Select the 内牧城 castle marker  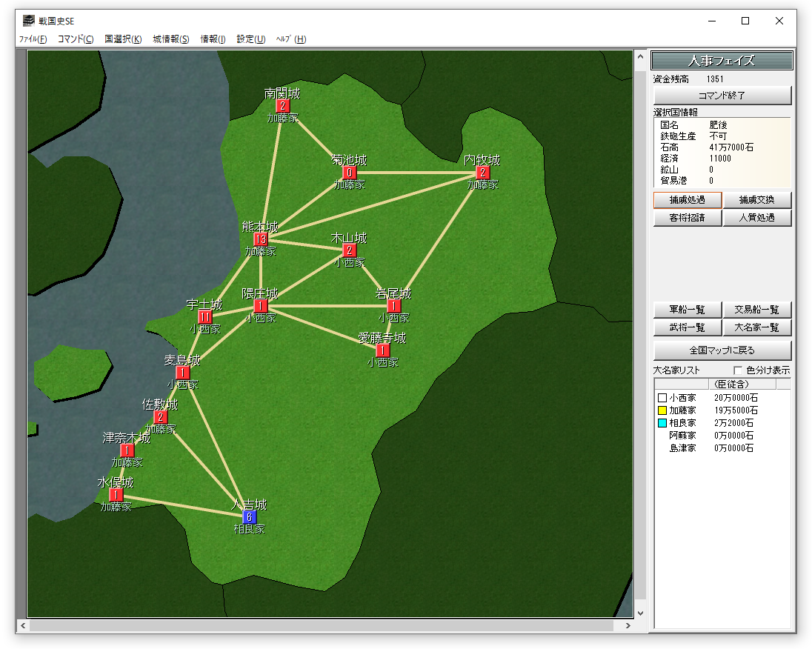[x=482, y=173]
